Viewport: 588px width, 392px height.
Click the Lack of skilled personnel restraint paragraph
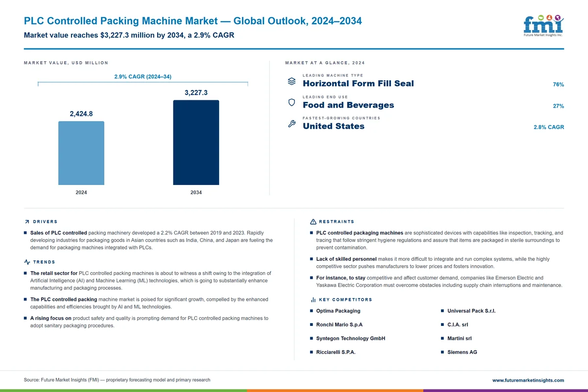point(433,263)
